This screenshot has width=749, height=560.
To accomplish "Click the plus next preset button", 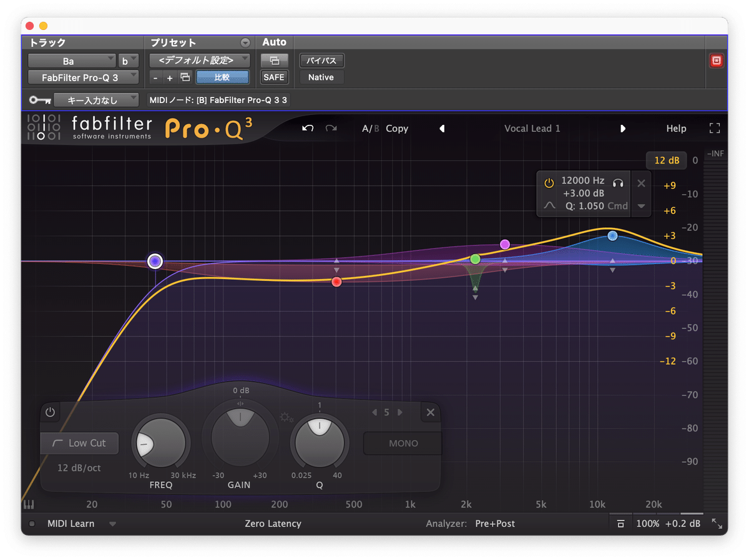I will 170,77.
